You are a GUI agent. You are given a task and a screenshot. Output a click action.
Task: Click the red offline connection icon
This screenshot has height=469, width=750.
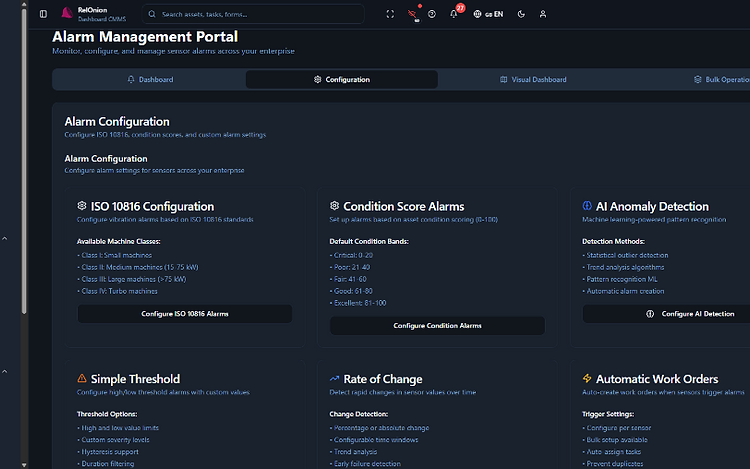pyautogui.click(x=412, y=14)
